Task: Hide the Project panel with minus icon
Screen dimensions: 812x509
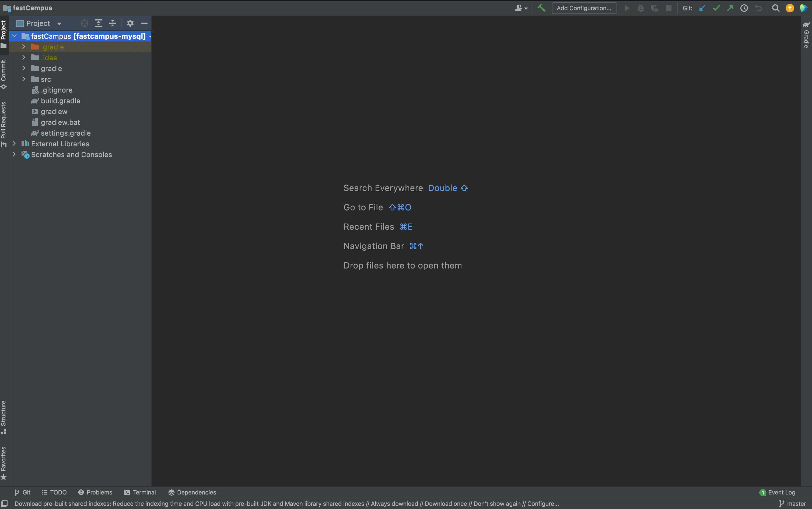Action: [144, 23]
